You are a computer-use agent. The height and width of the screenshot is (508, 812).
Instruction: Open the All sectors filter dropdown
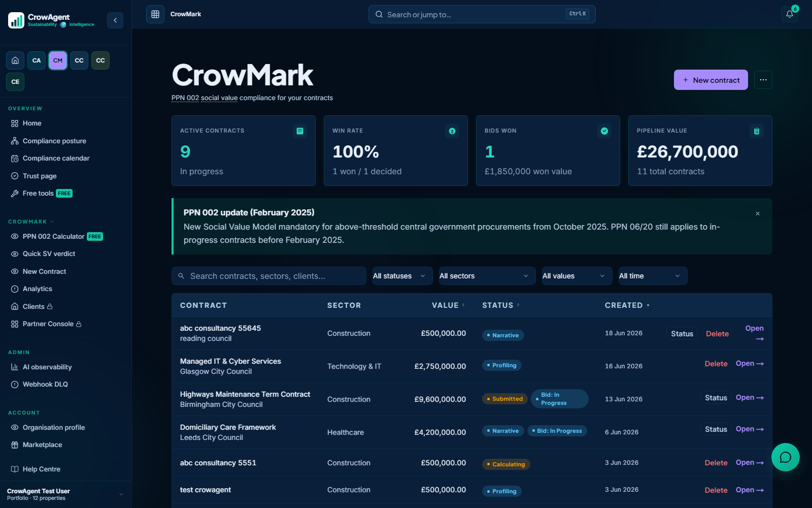(487, 276)
